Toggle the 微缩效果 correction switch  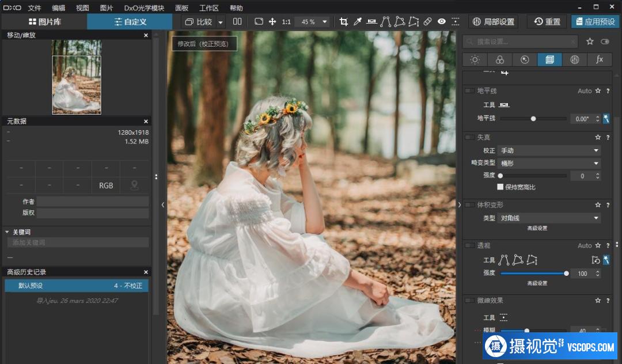point(470,301)
